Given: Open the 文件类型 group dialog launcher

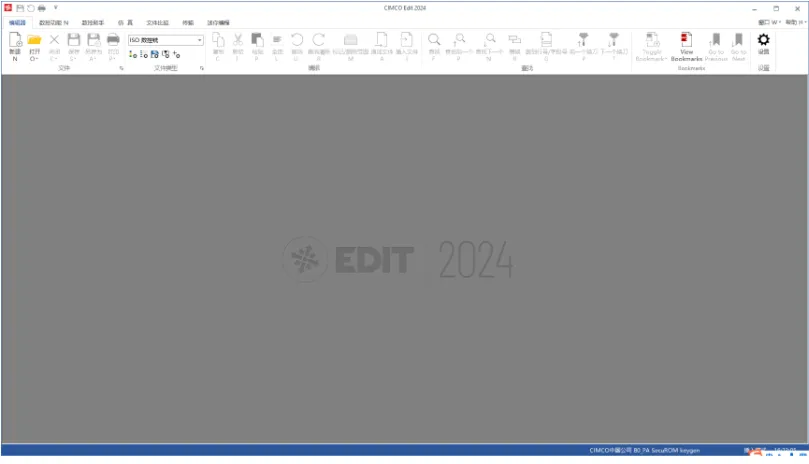Looking at the screenshot, I should pos(202,68).
